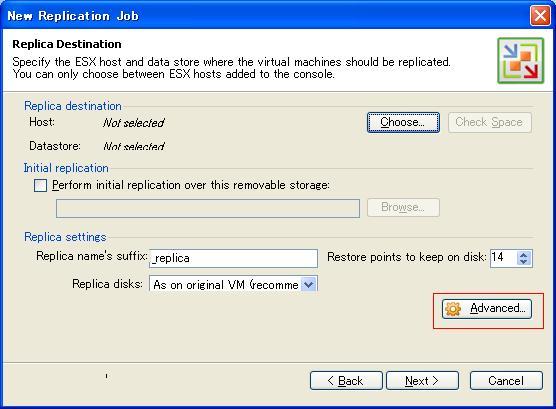Screen dimensions: 556x409
Task: Choose a destination host with Choose button
Action: [x=404, y=122]
